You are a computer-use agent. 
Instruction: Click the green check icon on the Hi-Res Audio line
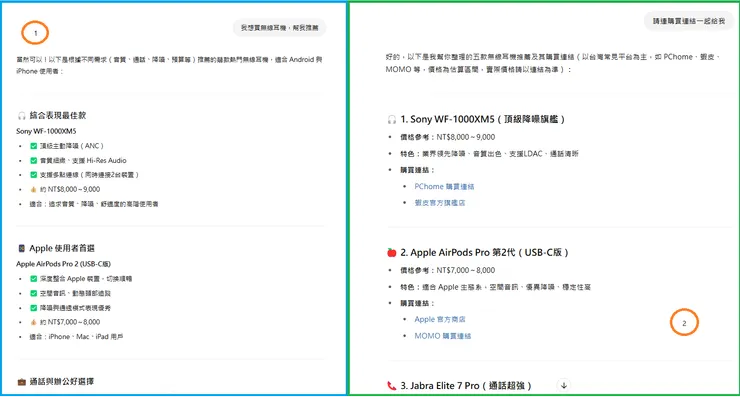tap(34, 160)
